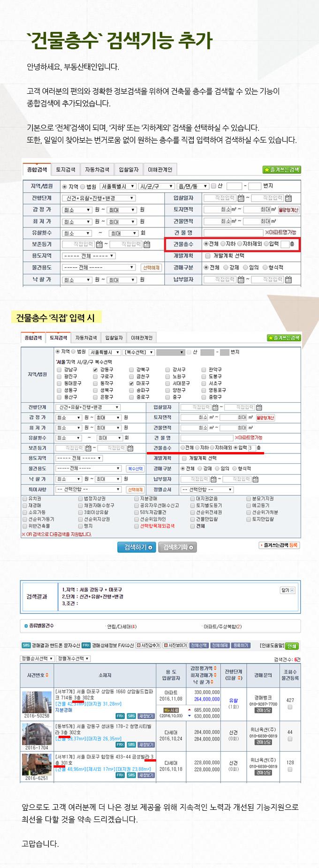Open the 특이사항 선택안함 dropdown
The image size is (319, 868).
pyautogui.click(x=89, y=490)
